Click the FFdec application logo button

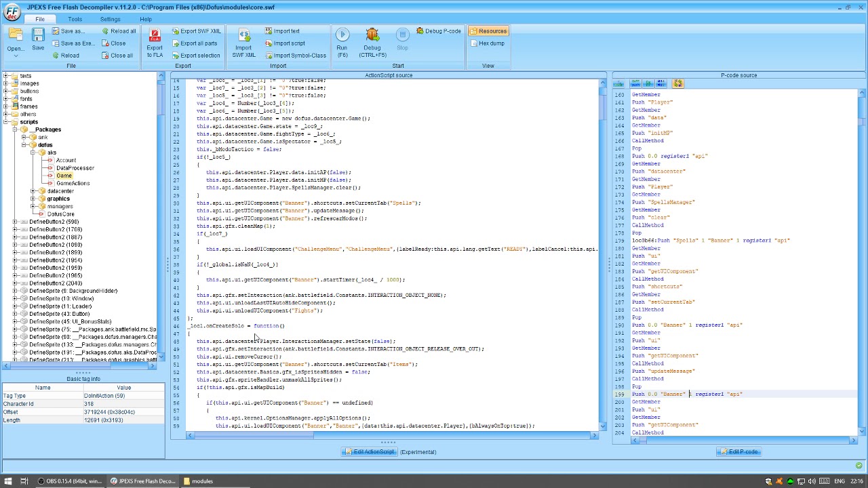click(12, 12)
